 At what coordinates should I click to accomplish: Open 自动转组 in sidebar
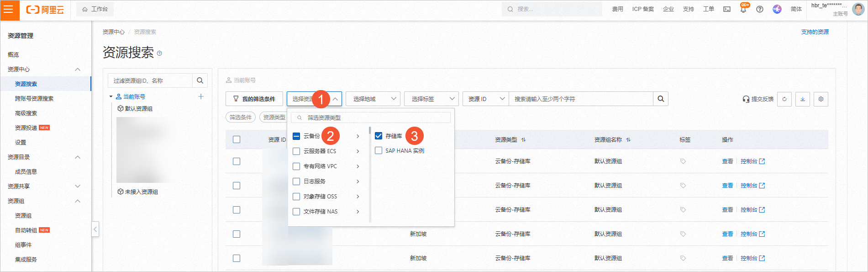tap(26, 230)
